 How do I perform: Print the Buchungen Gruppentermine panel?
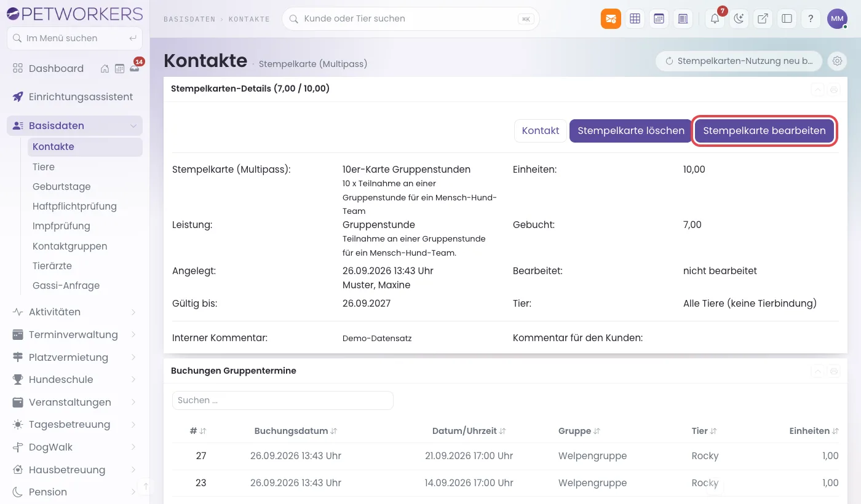pyautogui.click(x=834, y=371)
